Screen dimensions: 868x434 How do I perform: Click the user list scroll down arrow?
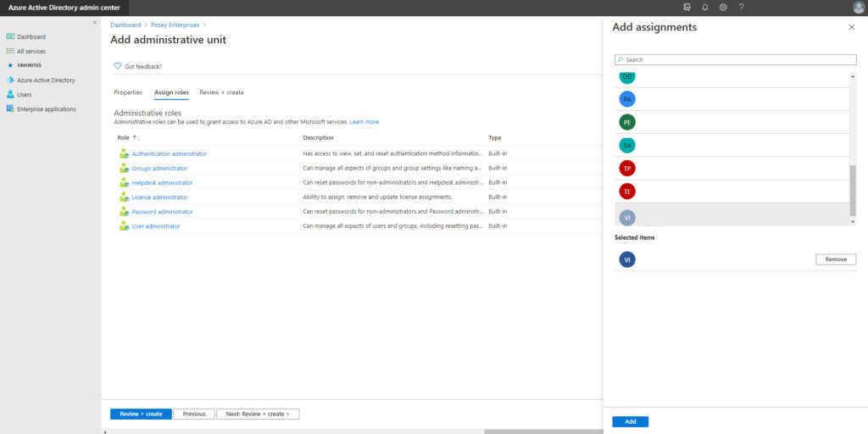853,222
